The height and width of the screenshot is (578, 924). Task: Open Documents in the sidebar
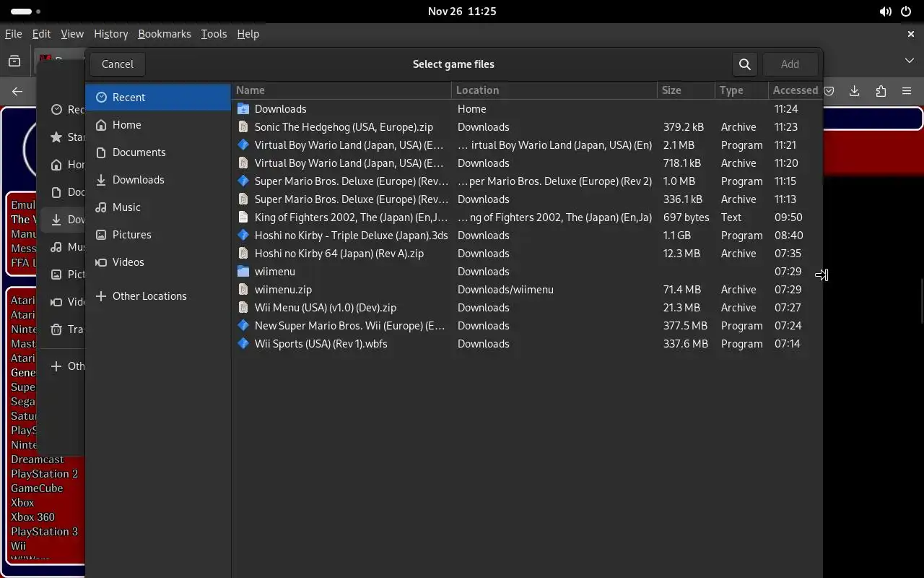(x=158, y=152)
